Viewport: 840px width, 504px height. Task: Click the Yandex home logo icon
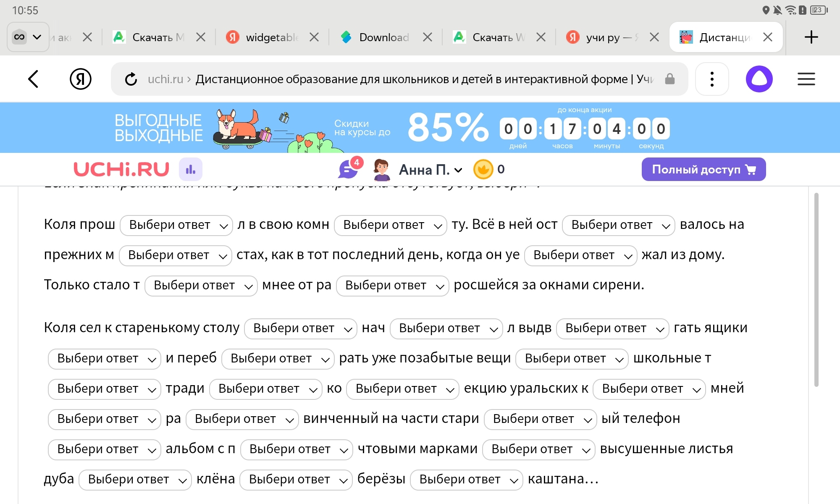click(x=80, y=79)
